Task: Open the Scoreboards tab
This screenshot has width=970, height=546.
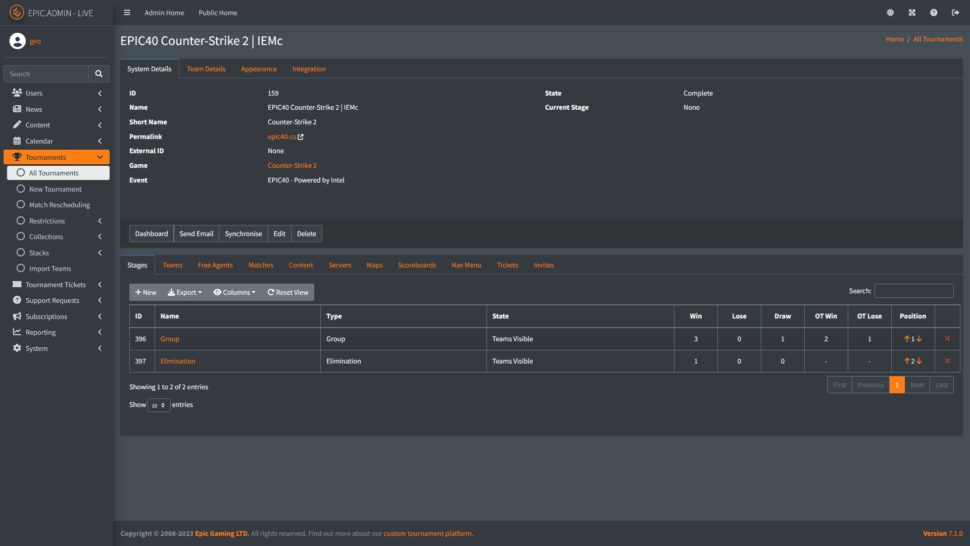Action: point(417,265)
